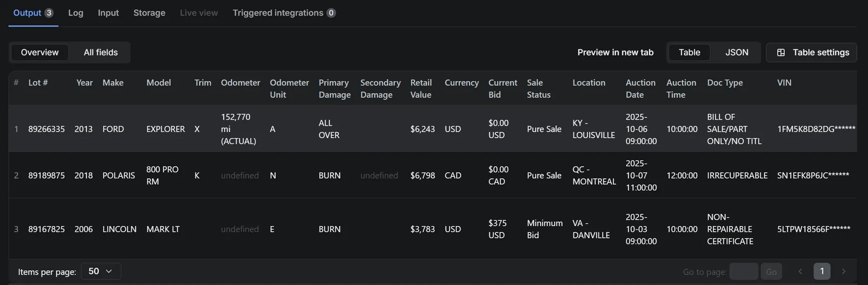The width and height of the screenshot is (868, 285).
Task: Click the Go to page input field
Action: (744, 271)
